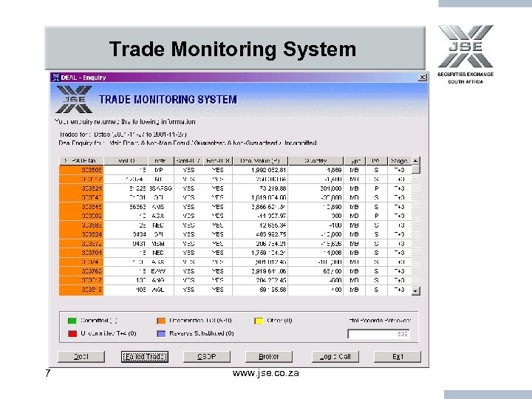
Task: Select deal number 303524 cell
Action: 81,234
